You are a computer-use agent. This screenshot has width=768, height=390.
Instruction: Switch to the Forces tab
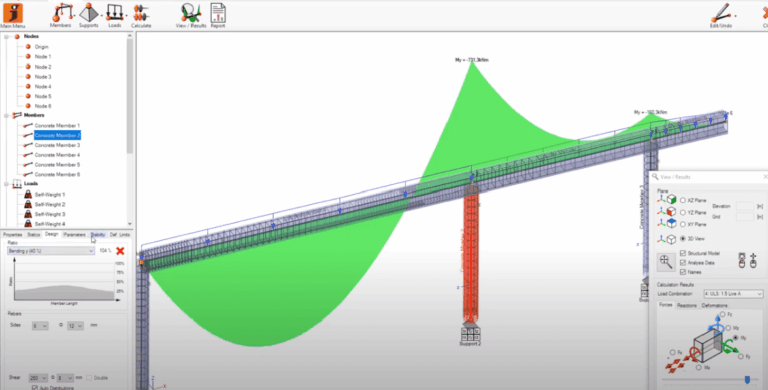[x=665, y=305]
